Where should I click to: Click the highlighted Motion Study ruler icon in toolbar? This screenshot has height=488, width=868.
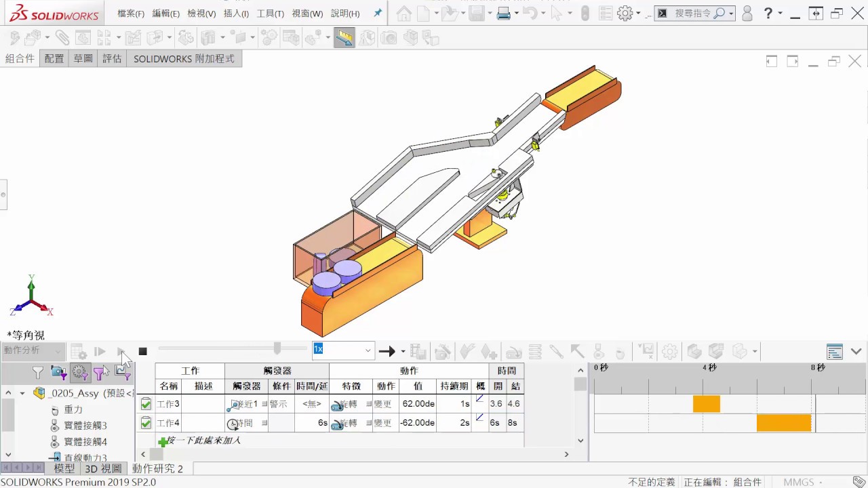click(x=344, y=38)
